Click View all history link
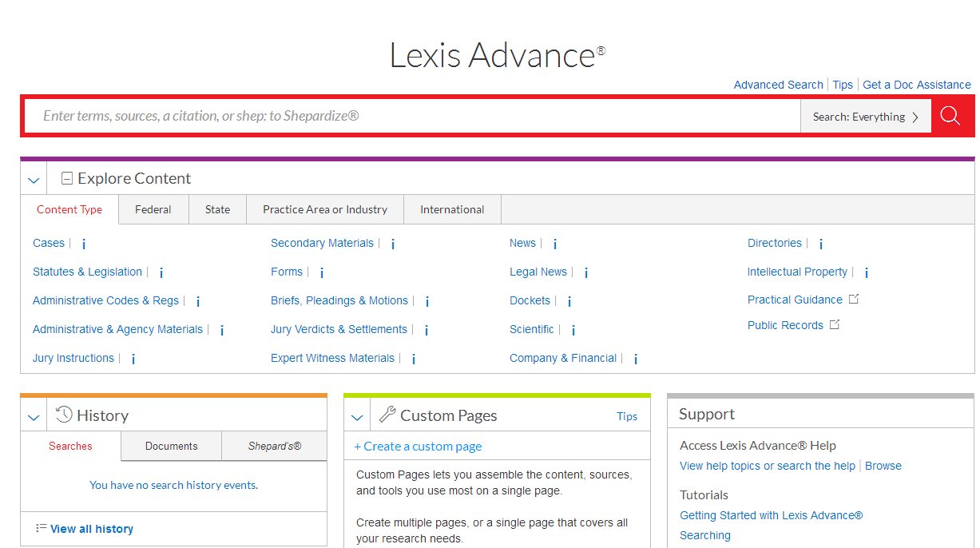Viewport: 980px width, 548px height. 92,529
